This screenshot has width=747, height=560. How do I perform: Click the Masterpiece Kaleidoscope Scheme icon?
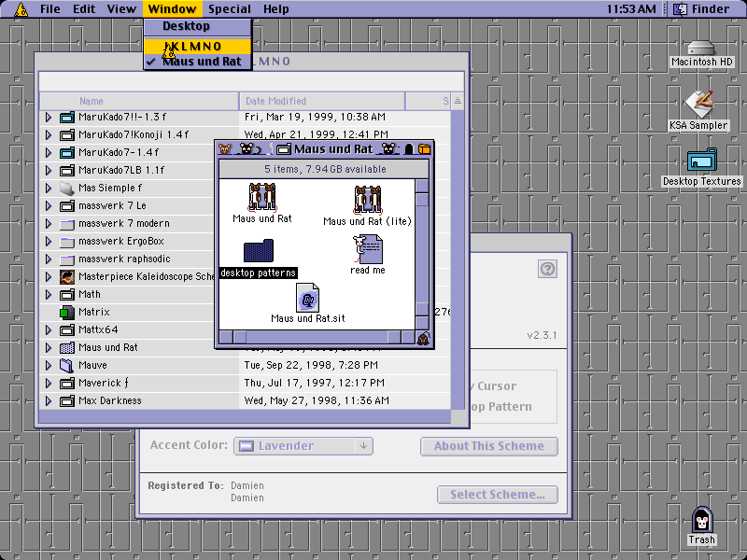coord(67,276)
